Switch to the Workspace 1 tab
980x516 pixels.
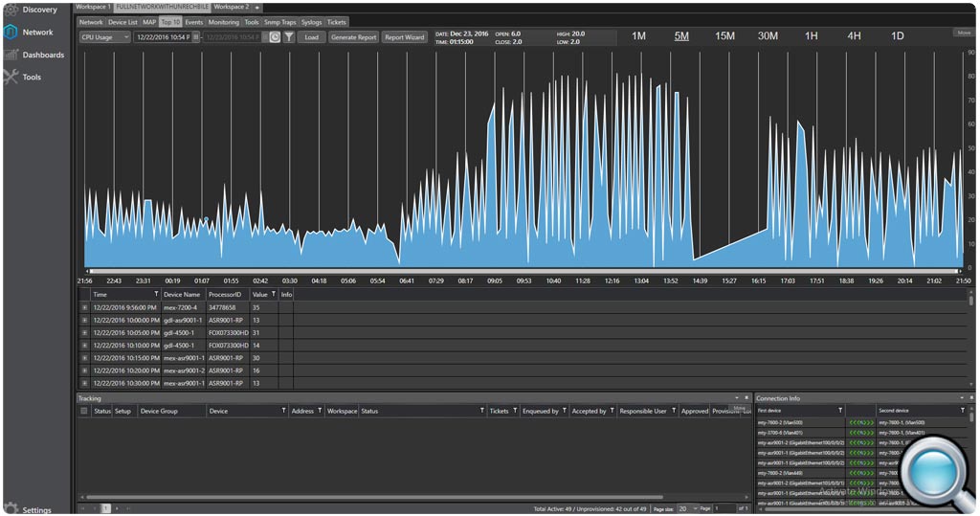[93, 7]
